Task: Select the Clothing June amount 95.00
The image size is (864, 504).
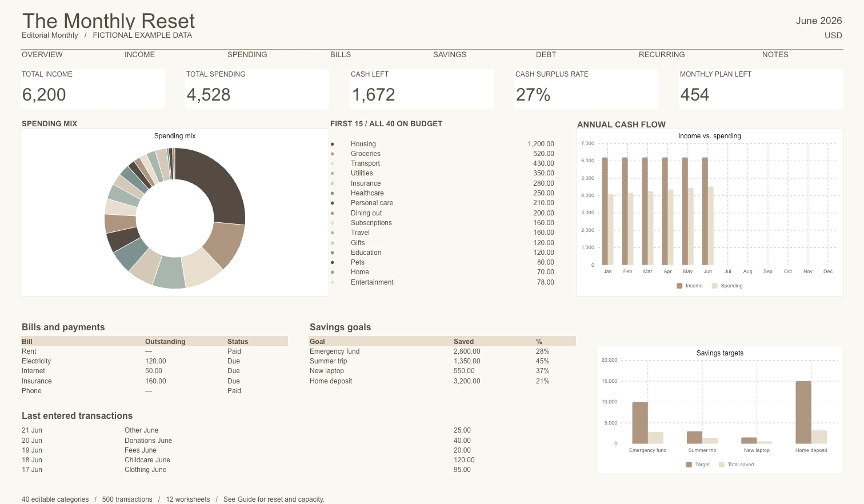Action: tap(462, 470)
